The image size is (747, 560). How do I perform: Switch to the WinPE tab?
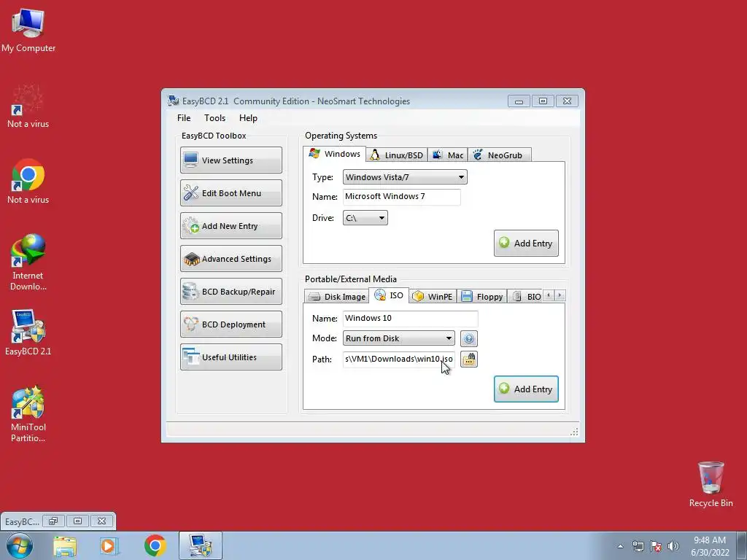433,297
